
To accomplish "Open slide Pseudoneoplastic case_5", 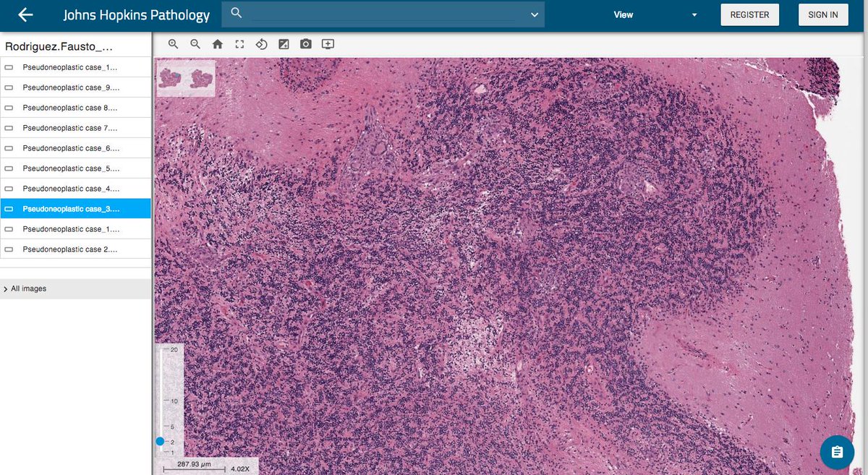I will tap(76, 168).
